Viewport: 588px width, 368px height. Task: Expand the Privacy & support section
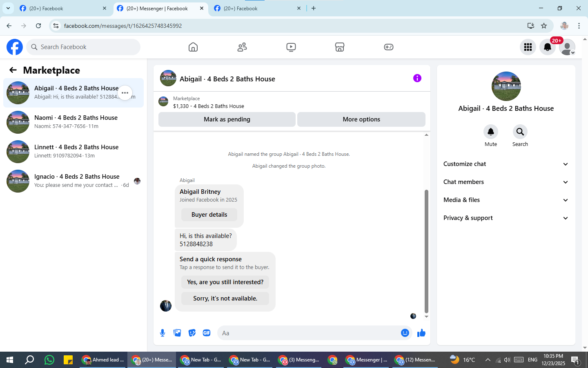[506, 218]
